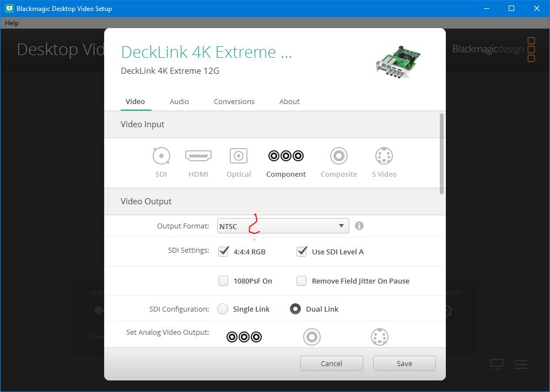Select the Dual Link SDI configuration
Image resolution: width=550 pixels, height=392 pixels.
point(295,309)
